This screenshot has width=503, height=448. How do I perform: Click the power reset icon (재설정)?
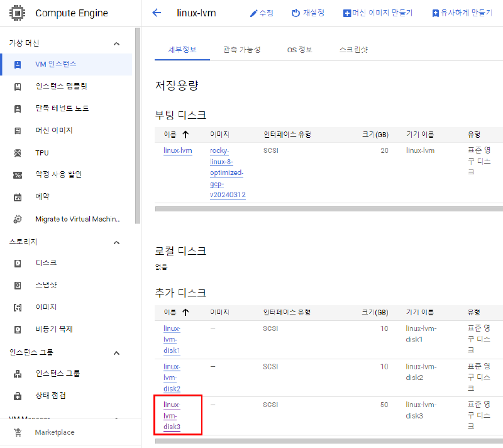coord(296,13)
